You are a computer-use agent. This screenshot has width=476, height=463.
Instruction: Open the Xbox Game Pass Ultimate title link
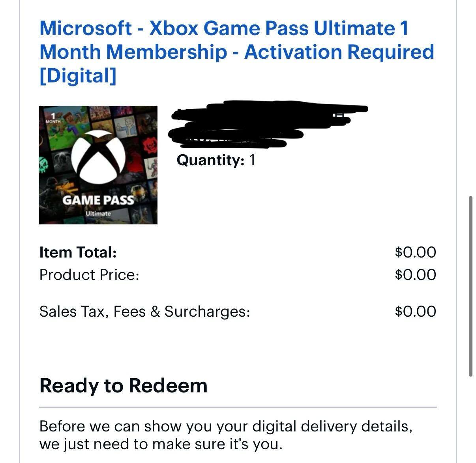(x=237, y=52)
